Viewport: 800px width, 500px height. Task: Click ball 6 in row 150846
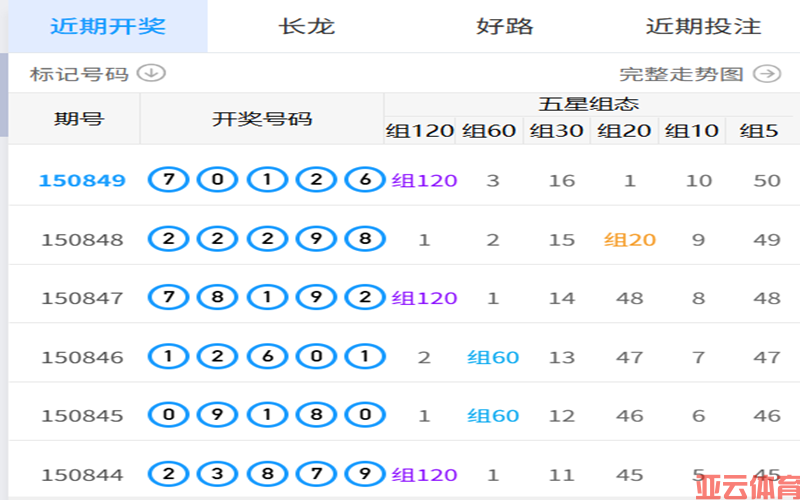(267, 357)
